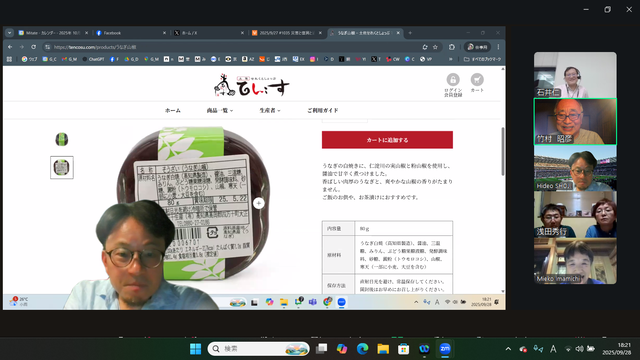The height and width of the screenshot is (360, 640).
Task: Open the weather widget on shared taskbar
Action: tap(19, 302)
